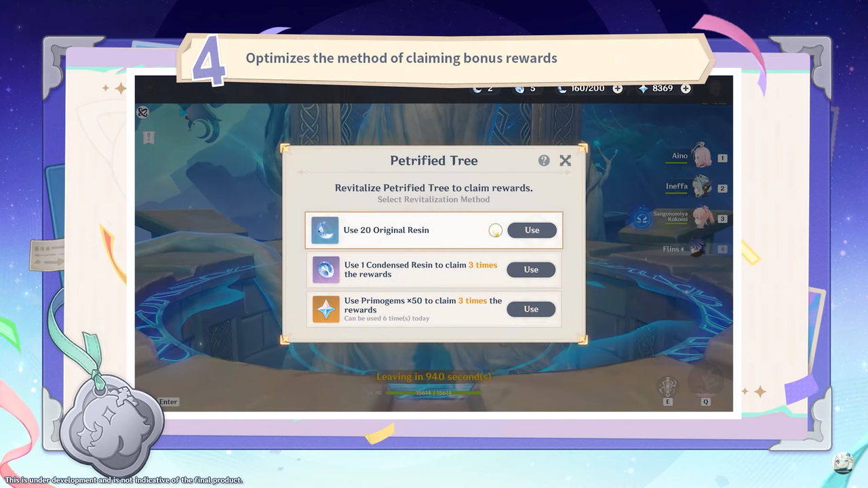Click the 'Petrified Tree' dialog title
Image resolution: width=868 pixels, height=488 pixels.
434,161
